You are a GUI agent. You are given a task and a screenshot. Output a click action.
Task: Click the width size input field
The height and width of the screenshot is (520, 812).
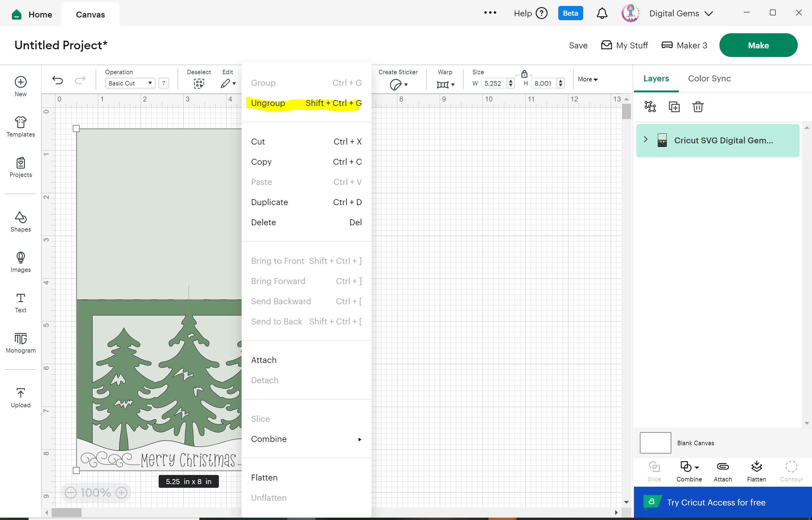pyautogui.click(x=493, y=83)
